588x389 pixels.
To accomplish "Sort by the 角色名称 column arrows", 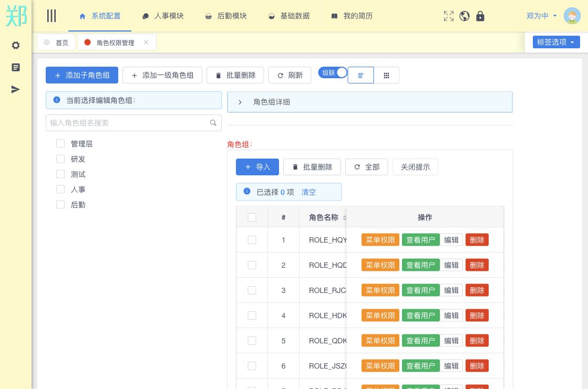I will coord(345,218).
